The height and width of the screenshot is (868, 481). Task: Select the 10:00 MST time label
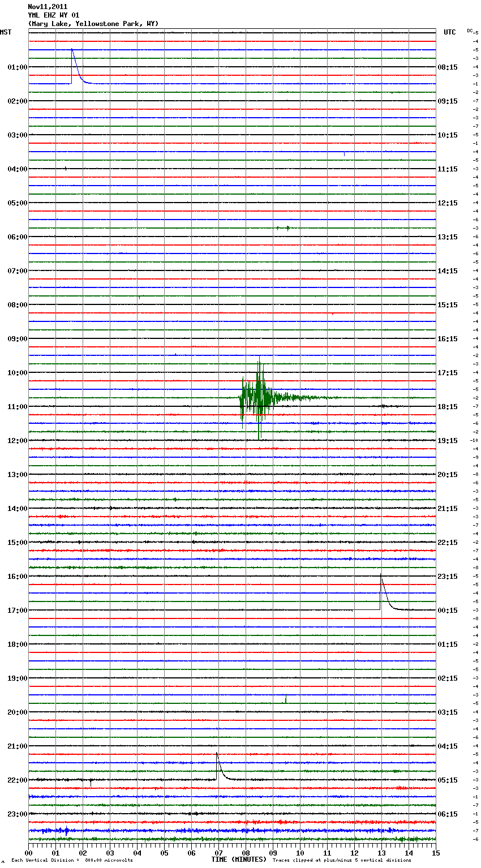pos(18,372)
